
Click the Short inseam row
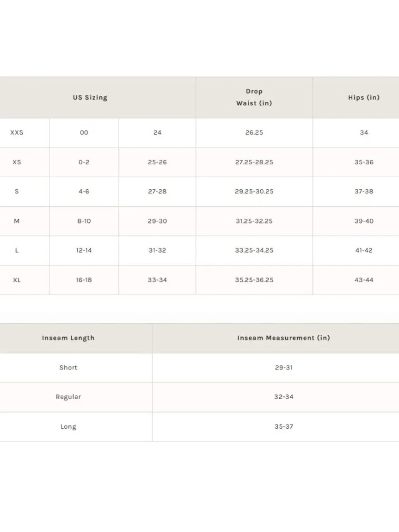(199, 368)
